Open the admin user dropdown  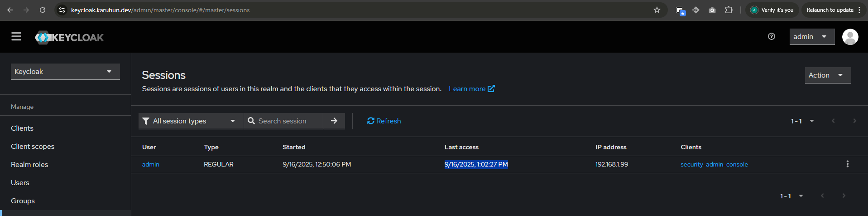click(x=812, y=37)
